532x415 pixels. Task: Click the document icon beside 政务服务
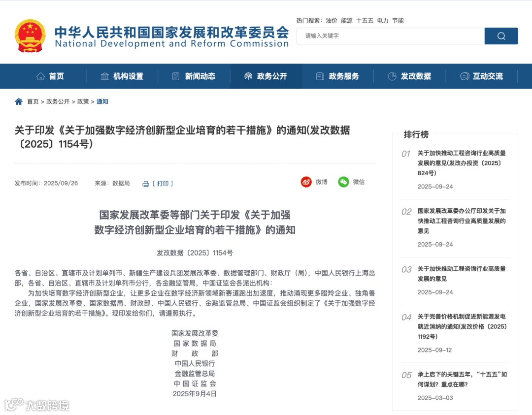click(320, 76)
